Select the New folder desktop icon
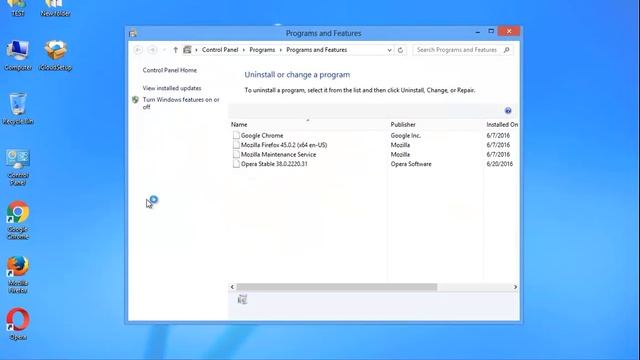Screen dimensions: 640x360 [56, 8]
